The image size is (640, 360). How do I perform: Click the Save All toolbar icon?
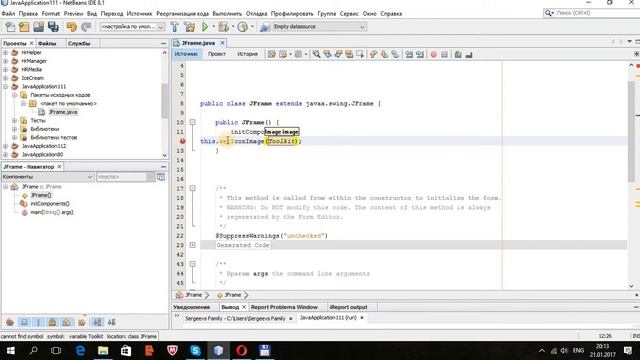(53, 27)
